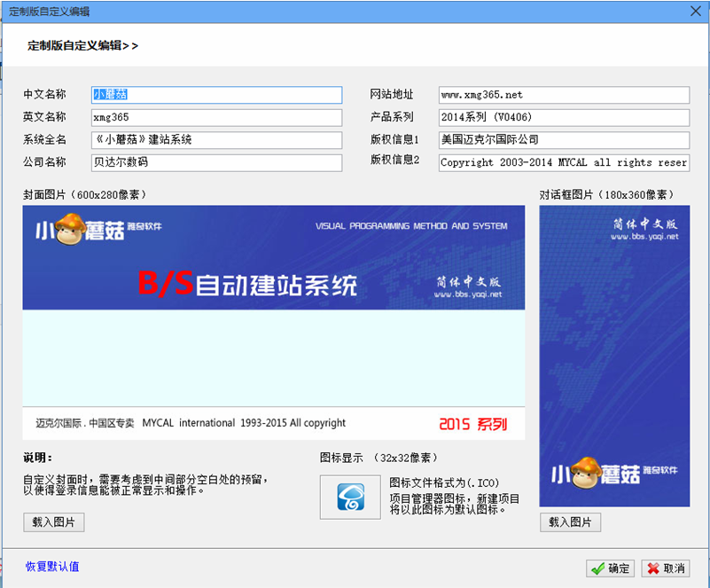Click the 版权信息2 label
This screenshot has width=710, height=588.
394,160
